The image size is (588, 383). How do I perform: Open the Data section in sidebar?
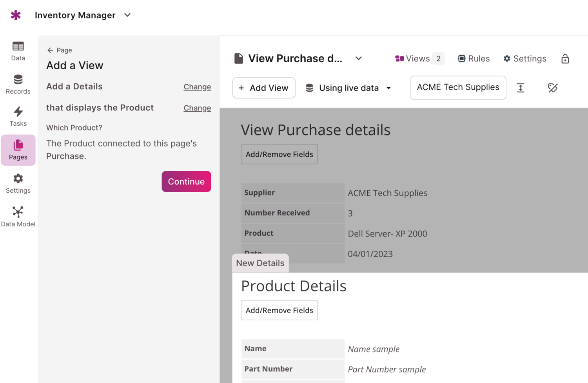click(18, 51)
